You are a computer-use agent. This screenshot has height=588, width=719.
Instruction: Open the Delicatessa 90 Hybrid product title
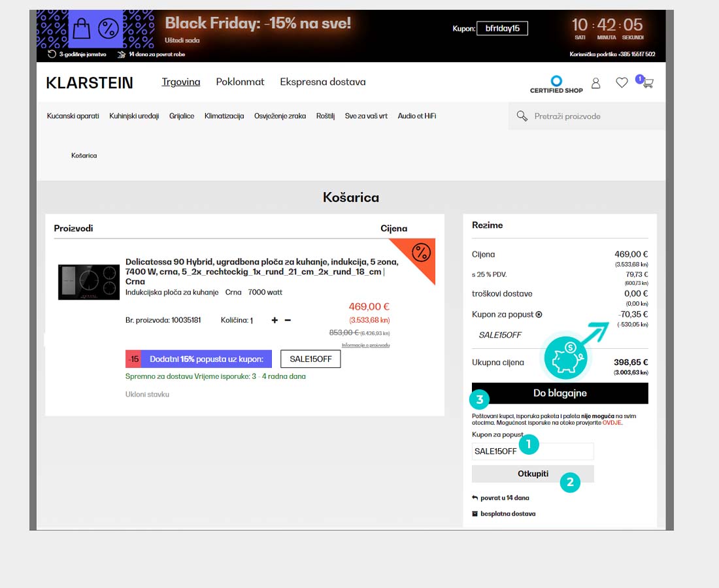coord(262,272)
